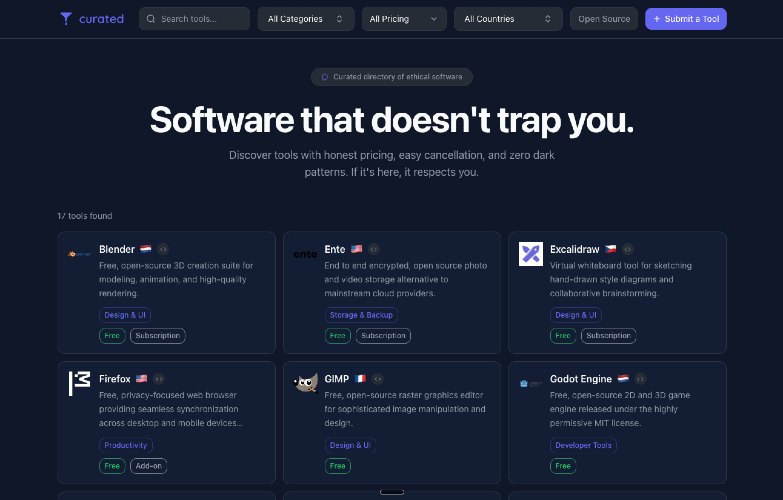This screenshot has height=500, width=783.
Task: Open the All Countries dropdown
Action: coord(508,19)
